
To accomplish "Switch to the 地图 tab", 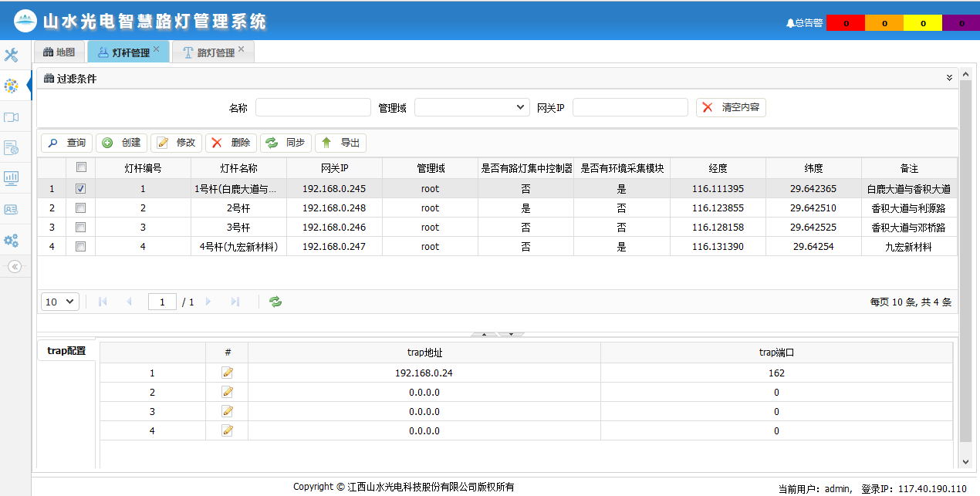I will coord(59,52).
